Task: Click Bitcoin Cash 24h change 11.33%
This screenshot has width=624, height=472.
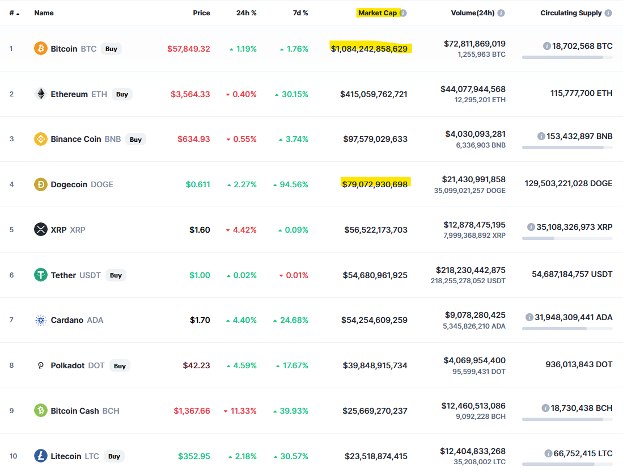Action: pos(240,411)
